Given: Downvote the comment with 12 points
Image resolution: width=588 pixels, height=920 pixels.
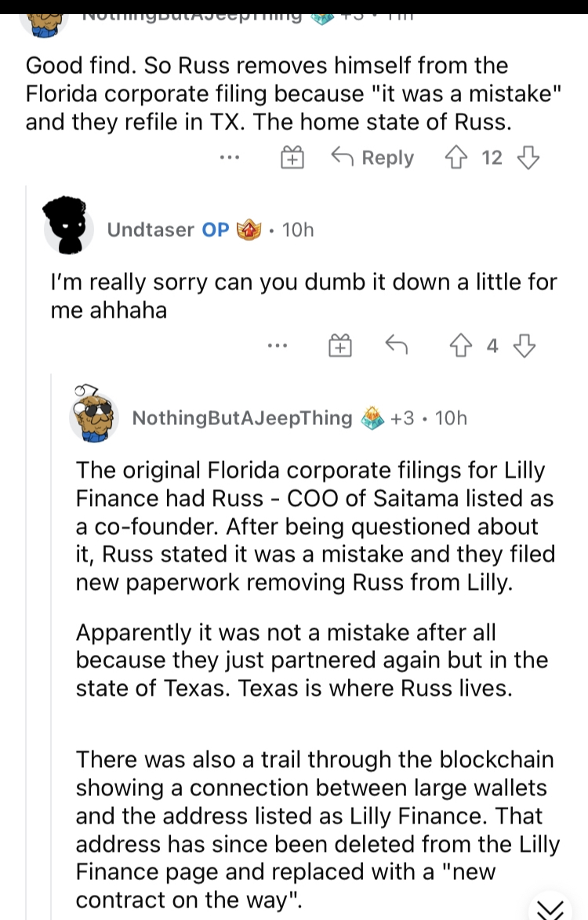Looking at the screenshot, I should tap(528, 158).
